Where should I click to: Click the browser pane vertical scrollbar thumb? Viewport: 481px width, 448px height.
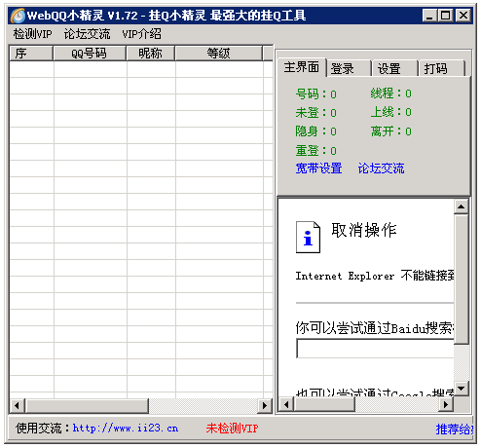click(x=461, y=280)
